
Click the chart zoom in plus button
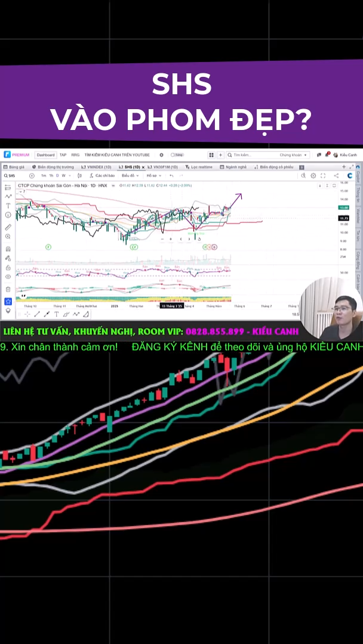click(171, 239)
